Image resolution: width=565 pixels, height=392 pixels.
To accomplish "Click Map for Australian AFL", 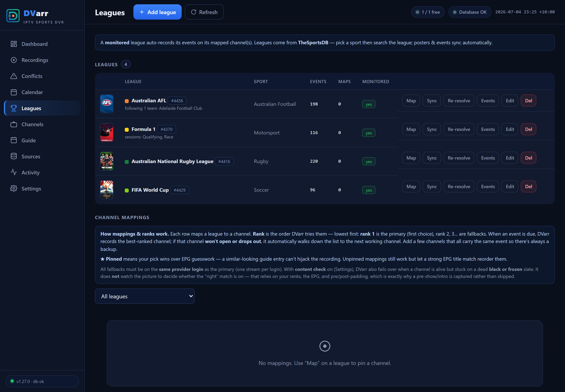I will coord(411,101).
